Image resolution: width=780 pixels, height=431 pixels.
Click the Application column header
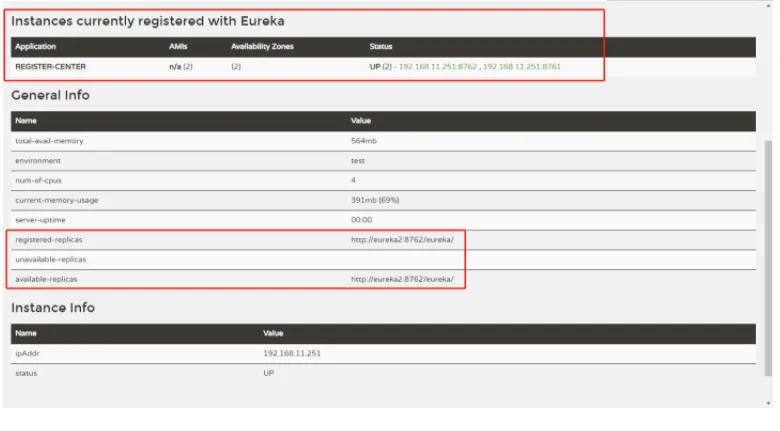pos(35,46)
